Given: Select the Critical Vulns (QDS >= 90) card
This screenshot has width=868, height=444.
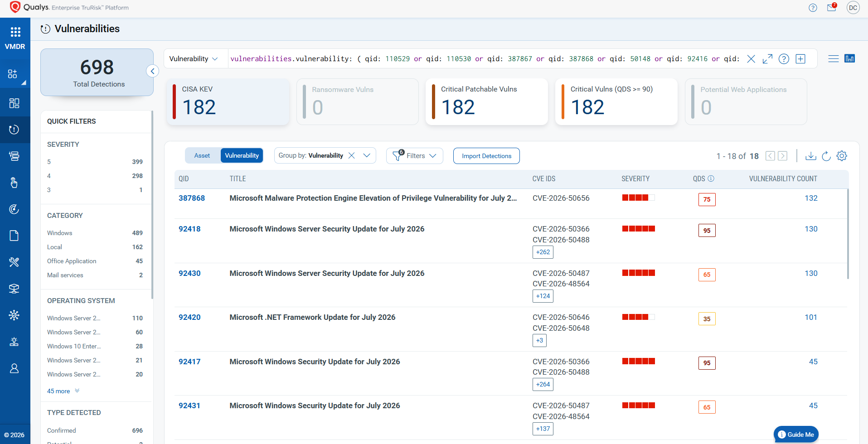Looking at the screenshot, I should coord(616,101).
